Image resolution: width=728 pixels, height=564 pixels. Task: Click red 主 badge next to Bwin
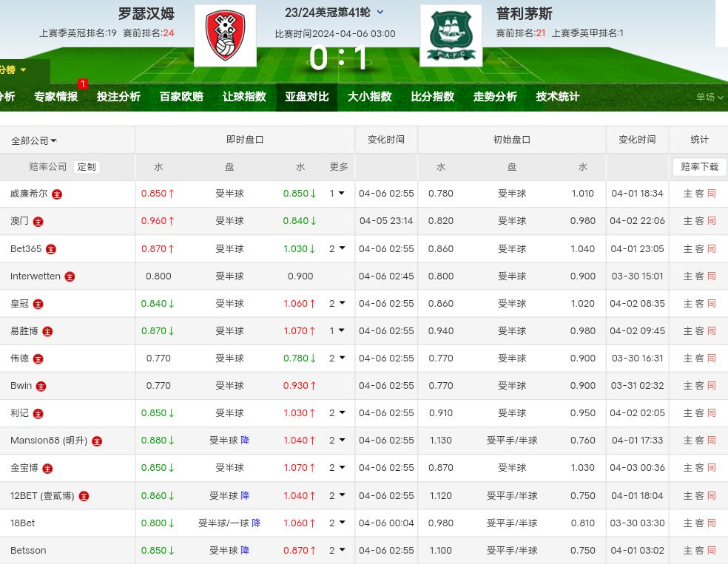pos(41,386)
